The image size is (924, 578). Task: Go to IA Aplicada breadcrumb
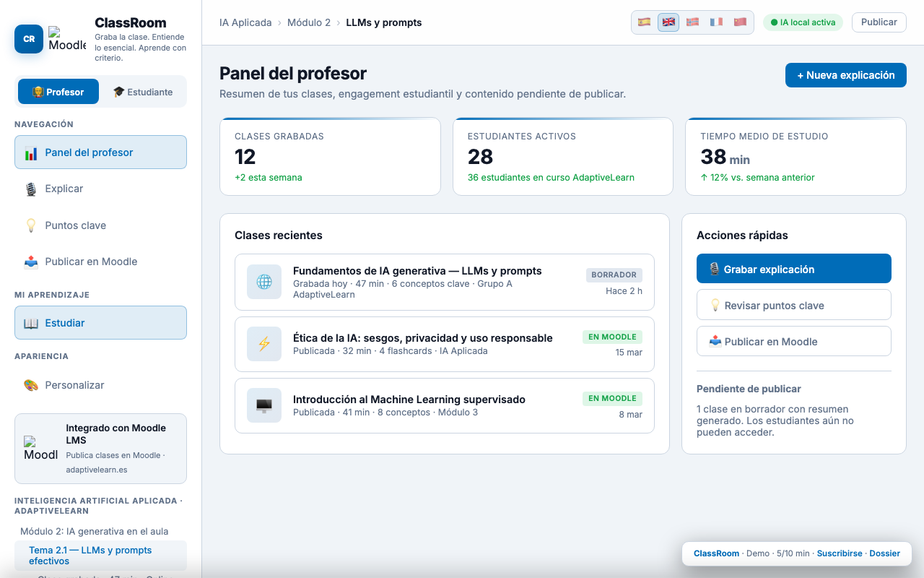point(245,22)
